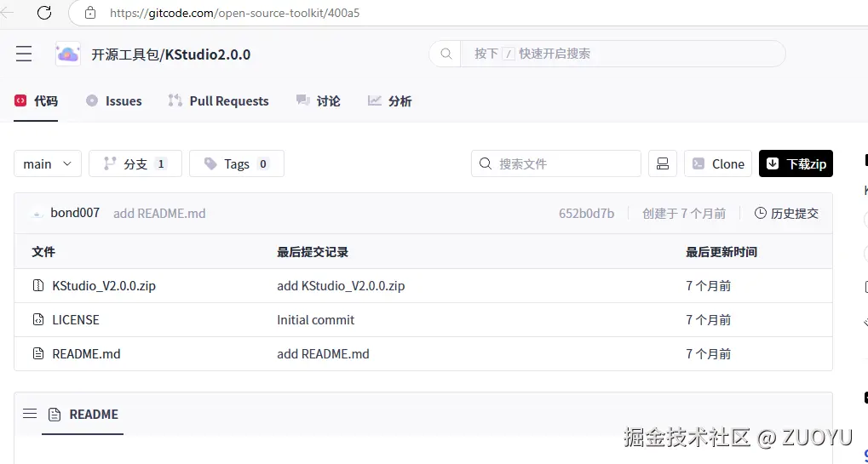Click the bond007 user avatar
This screenshot has width=868, height=464.
(37, 214)
